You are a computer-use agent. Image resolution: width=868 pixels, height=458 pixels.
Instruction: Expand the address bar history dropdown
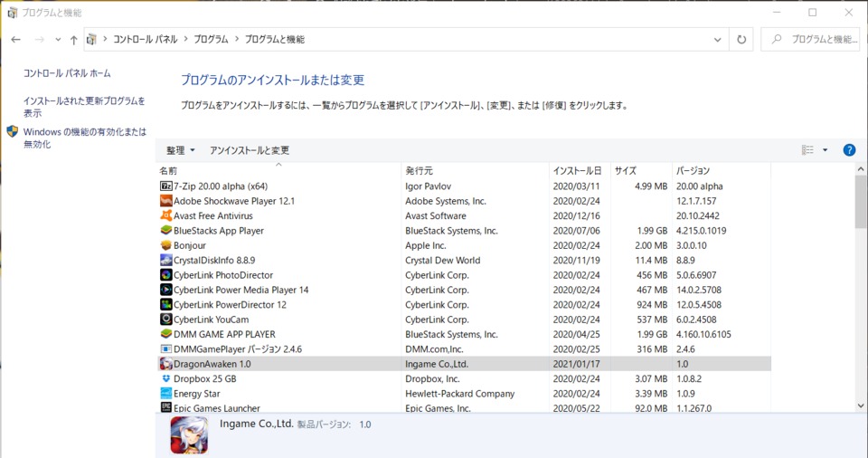pyautogui.click(x=717, y=39)
